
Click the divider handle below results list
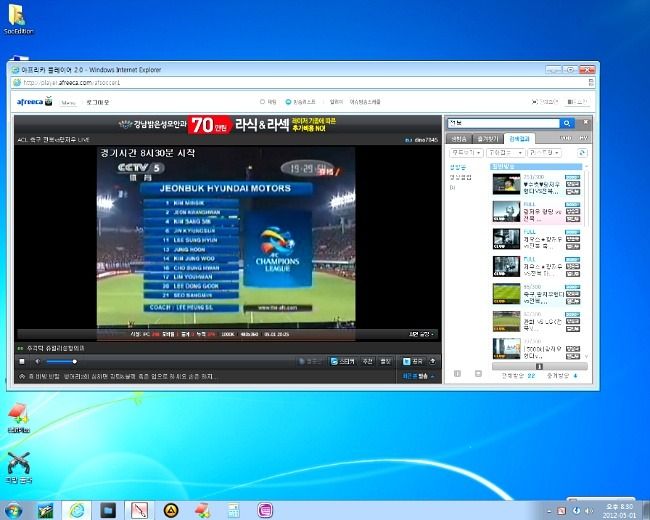pos(539,366)
